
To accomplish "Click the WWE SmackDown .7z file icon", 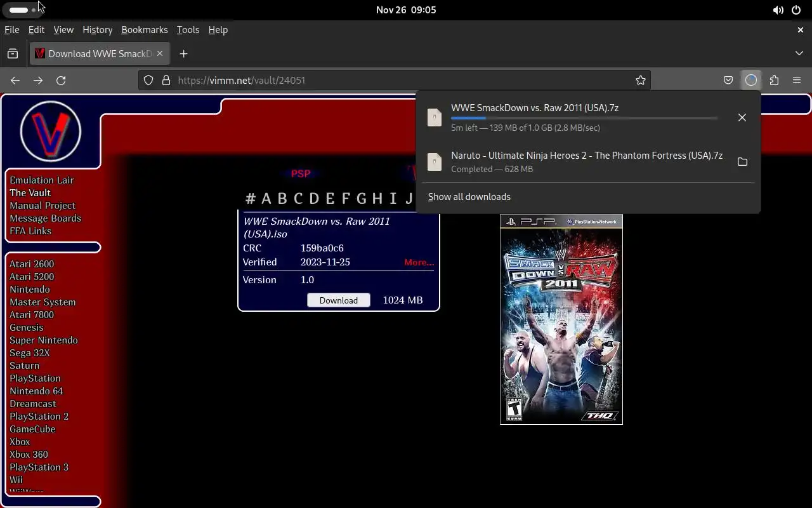I will click(435, 117).
